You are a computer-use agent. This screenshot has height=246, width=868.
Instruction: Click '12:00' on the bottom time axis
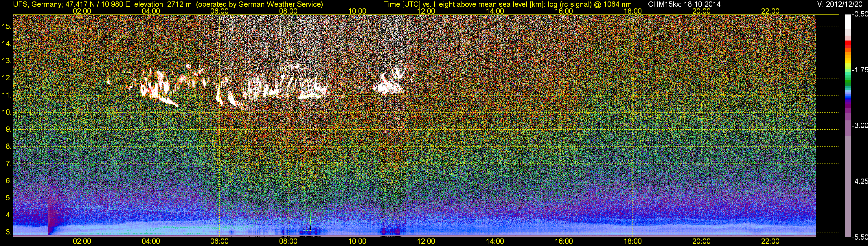click(426, 241)
